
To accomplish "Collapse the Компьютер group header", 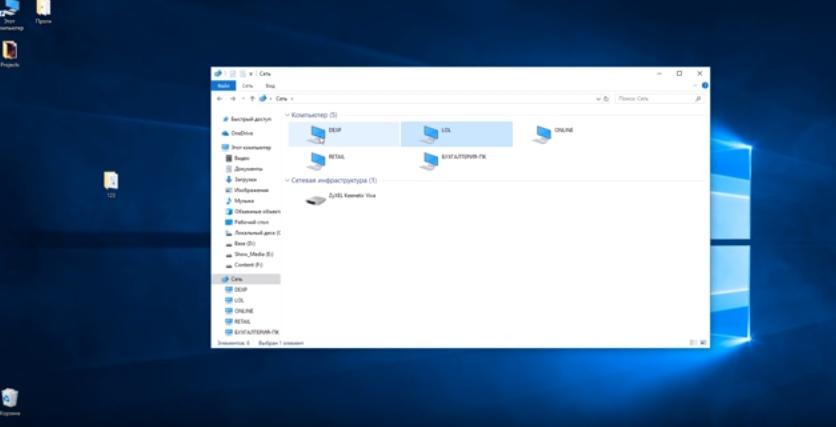I will pyautogui.click(x=288, y=115).
